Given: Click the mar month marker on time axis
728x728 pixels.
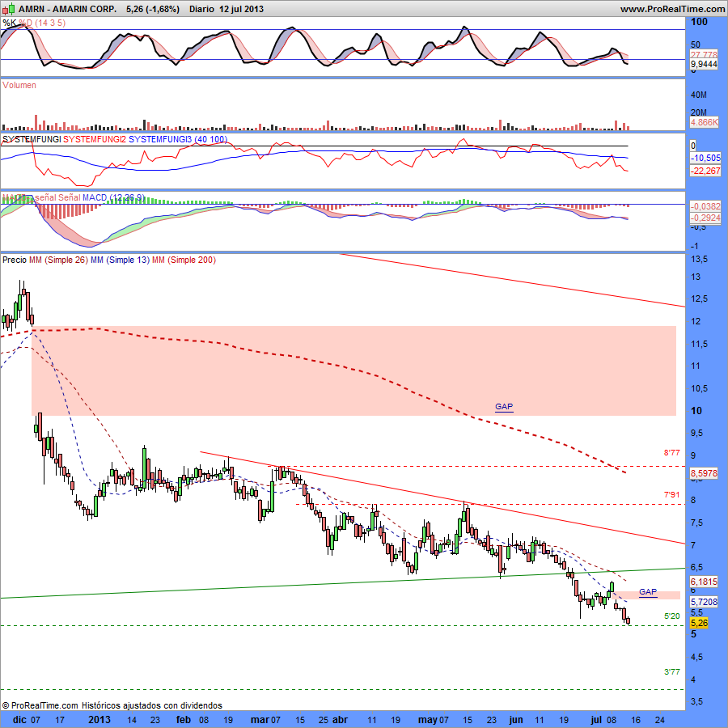Looking at the screenshot, I should pos(260,720).
